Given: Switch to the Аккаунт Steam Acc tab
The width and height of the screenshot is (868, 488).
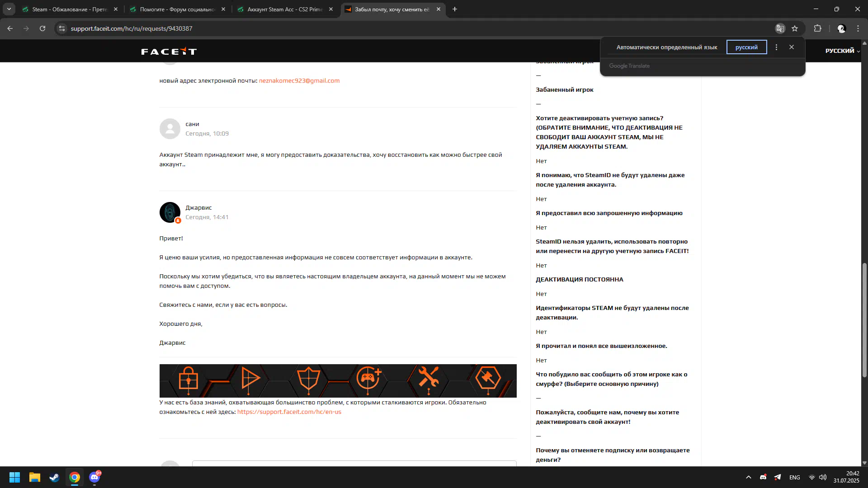Looking at the screenshot, I should click(x=285, y=9).
